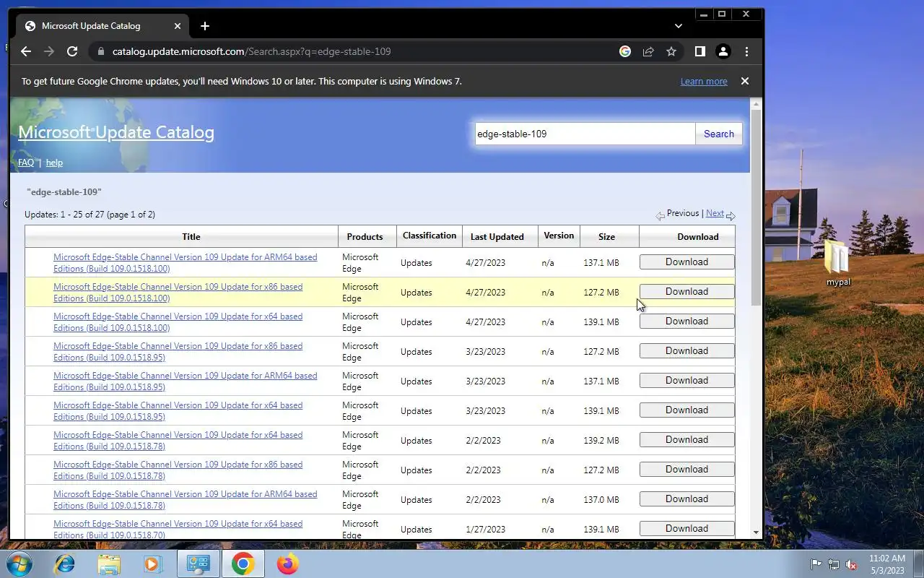The height and width of the screenshot is (578, 924).
Task: Open x86 Build 109.0.1518.100 update link
Action: tap(178, 292)
